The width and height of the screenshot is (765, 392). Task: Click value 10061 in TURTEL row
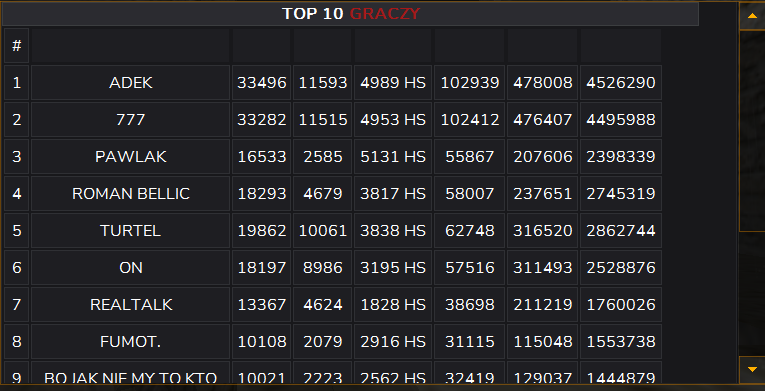[322, 230]
